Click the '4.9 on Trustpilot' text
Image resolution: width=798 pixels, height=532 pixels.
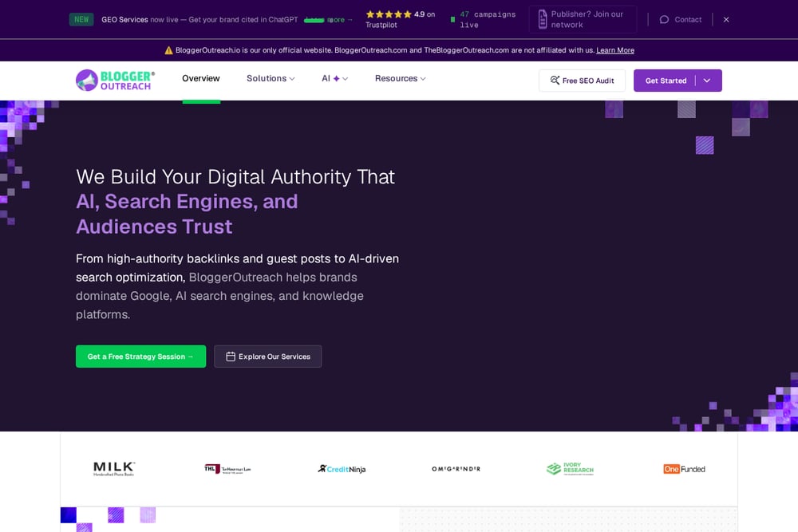(x=400, y=19)
